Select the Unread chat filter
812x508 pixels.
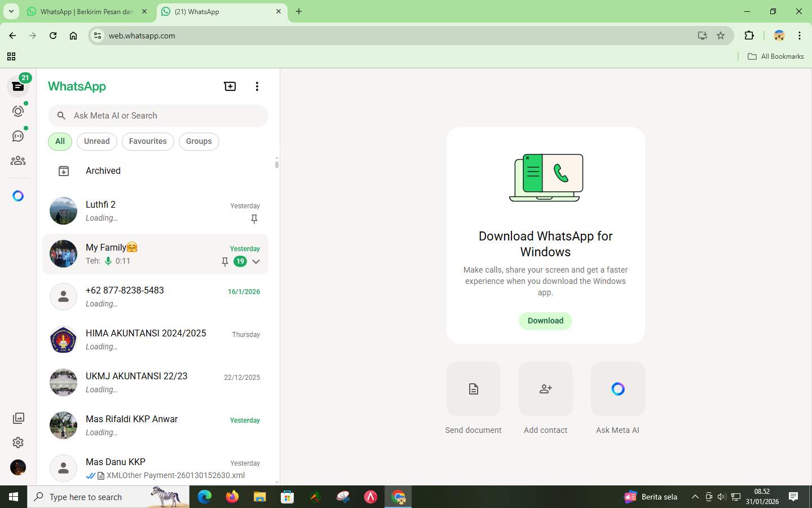pos(97,142)
